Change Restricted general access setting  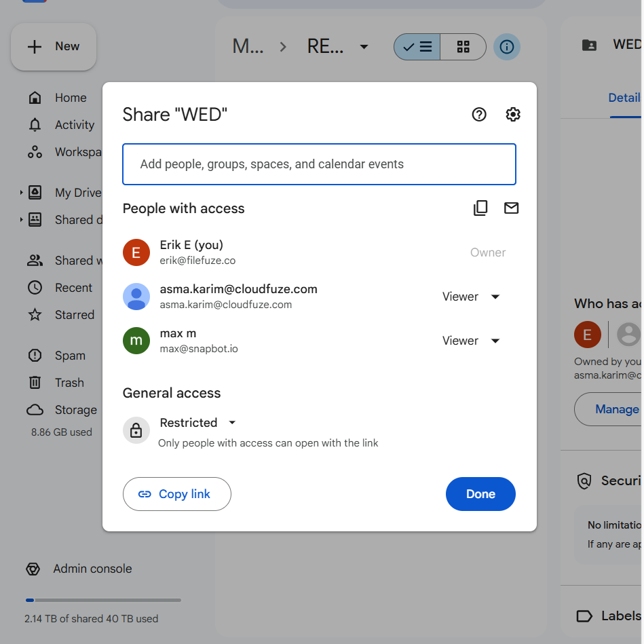tap(197, 422)
